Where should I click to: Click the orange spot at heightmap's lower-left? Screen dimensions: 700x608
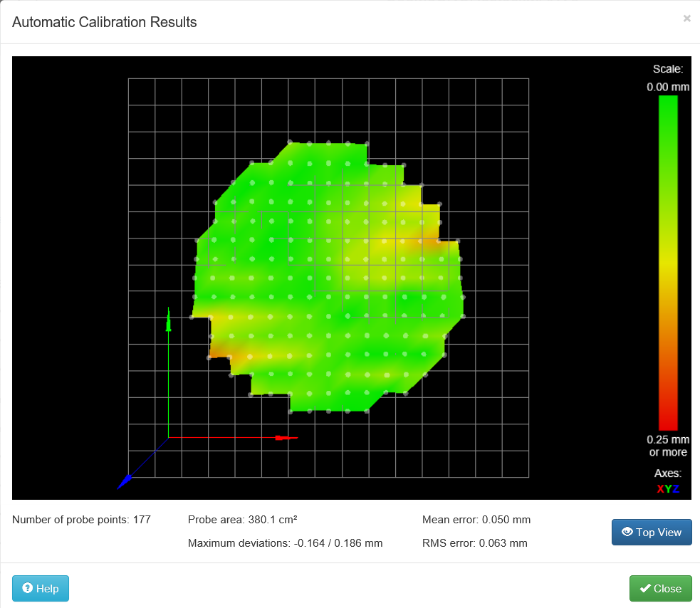[221, 349]
